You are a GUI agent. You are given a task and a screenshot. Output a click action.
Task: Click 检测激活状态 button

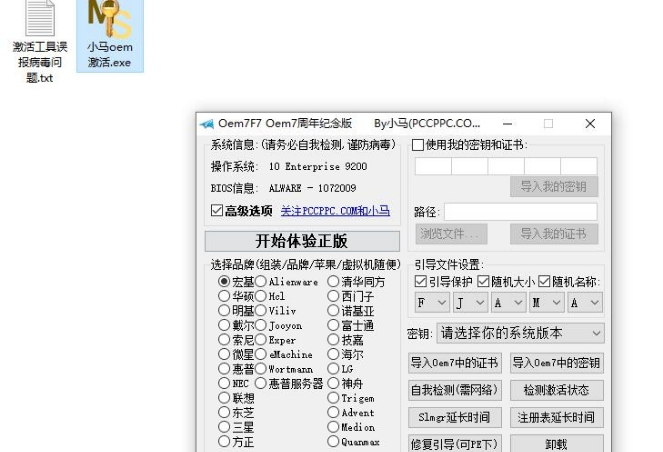tap(556, 390)
